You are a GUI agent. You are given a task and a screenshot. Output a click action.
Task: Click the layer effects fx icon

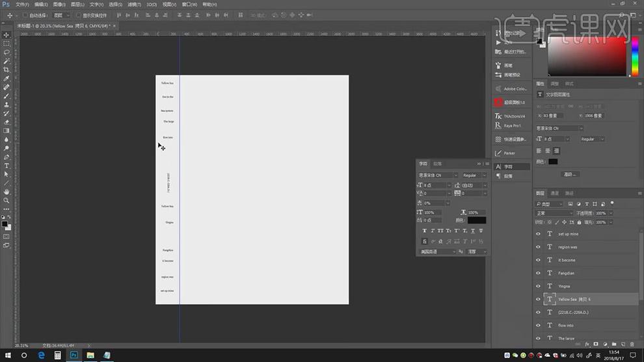[x=587, y=344]
